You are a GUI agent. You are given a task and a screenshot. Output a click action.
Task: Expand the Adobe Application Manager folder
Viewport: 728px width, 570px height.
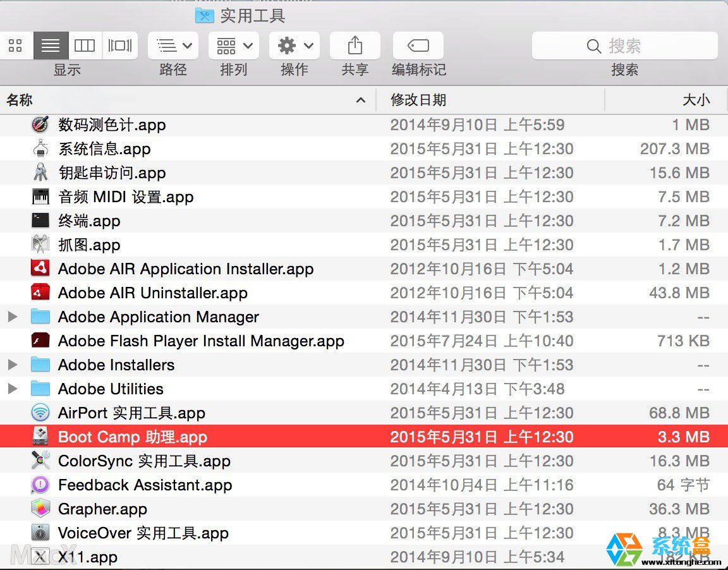(x=13, y=317)
